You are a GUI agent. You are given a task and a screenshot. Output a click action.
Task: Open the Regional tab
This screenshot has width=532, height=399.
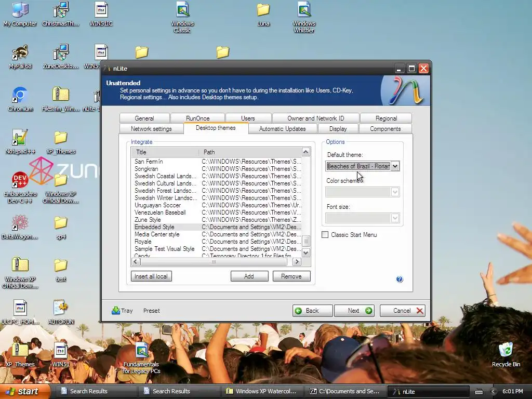(x=386, y=118)
